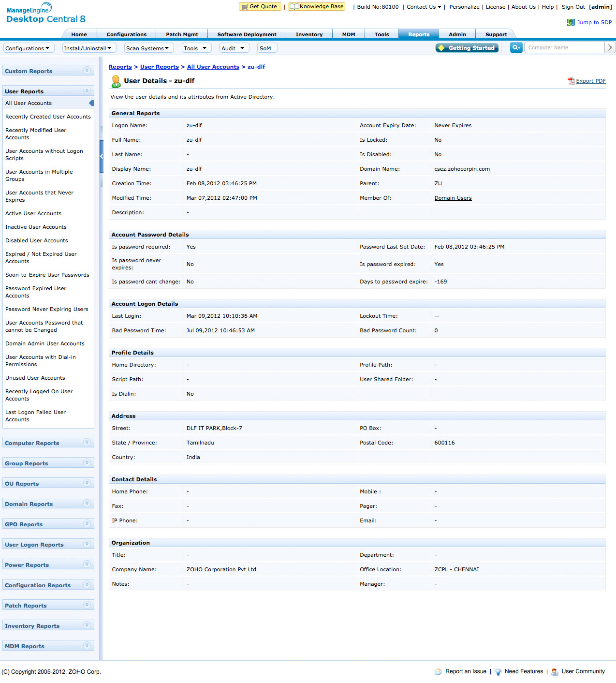The image size is (616, 683).
Task: Click the Computer Name search field
Action: [x=564, y=47]
